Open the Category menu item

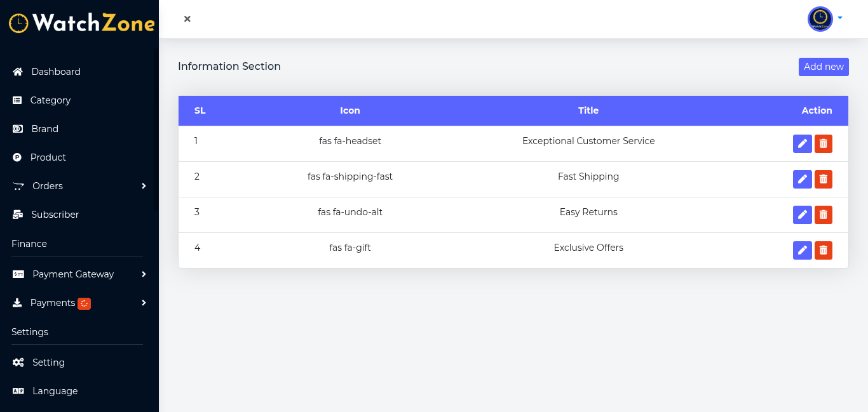[50, 100]
